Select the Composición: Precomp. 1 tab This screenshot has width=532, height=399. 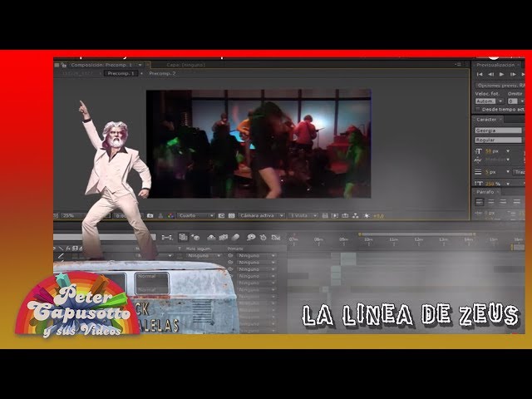click(101, 65)
